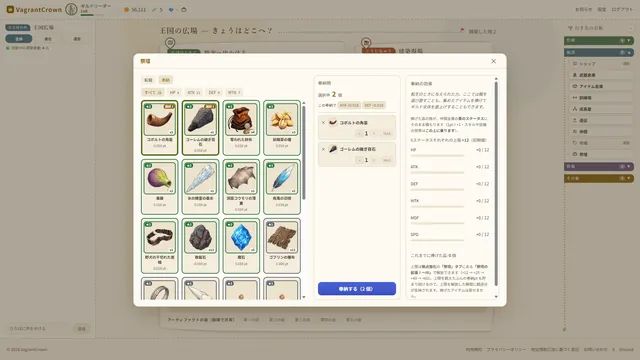Click the chat send button
Image resolution: width=640 pixels, height=360 pixels.
(82, 329)
